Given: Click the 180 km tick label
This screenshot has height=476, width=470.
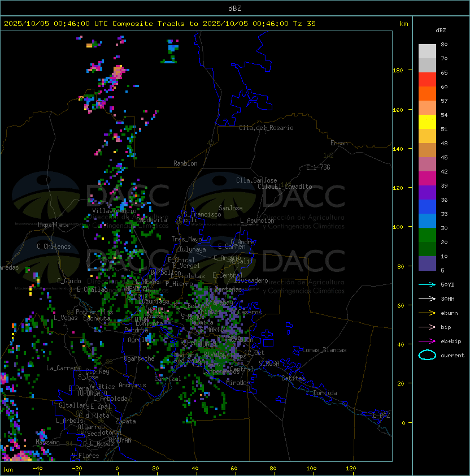Looking at the screenshot, I should pos(398,71).
